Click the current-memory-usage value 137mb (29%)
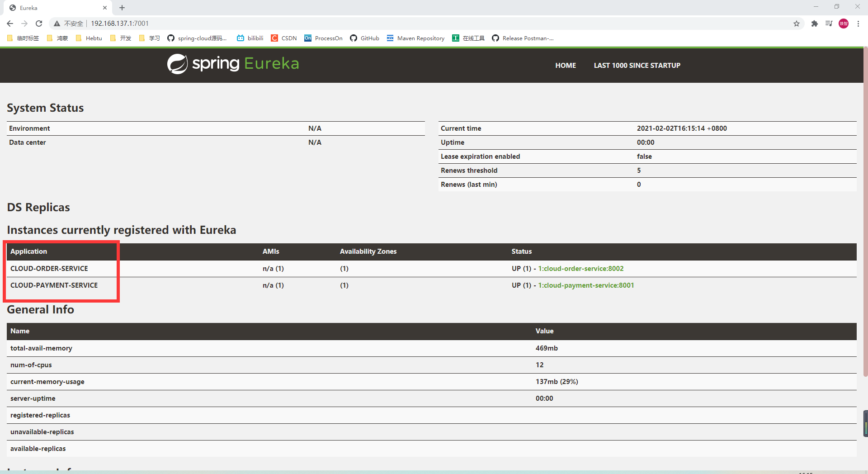Viewport: 868px width, 474px height. click(x=557, y=382)
